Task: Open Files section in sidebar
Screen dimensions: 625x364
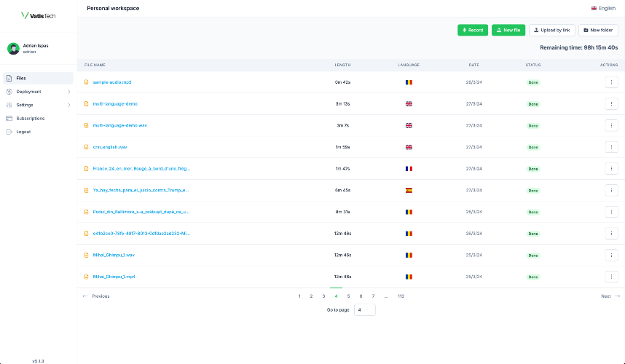Action: click(x=39, y=79)
